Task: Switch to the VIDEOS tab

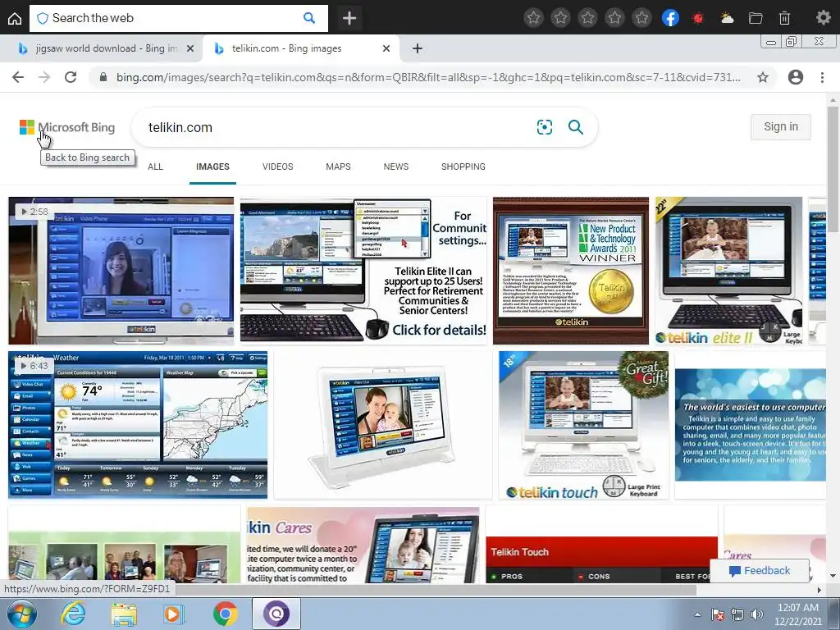Action: click(277, 167)
